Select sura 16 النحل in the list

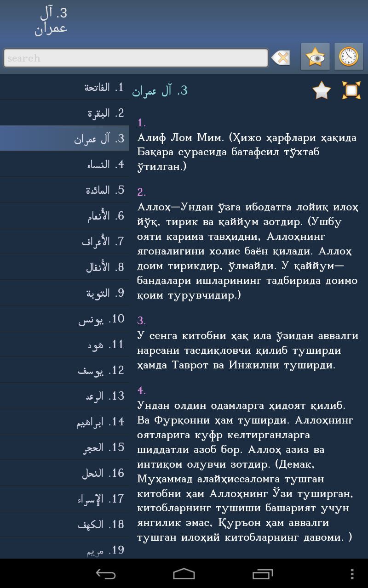(64, 473)
